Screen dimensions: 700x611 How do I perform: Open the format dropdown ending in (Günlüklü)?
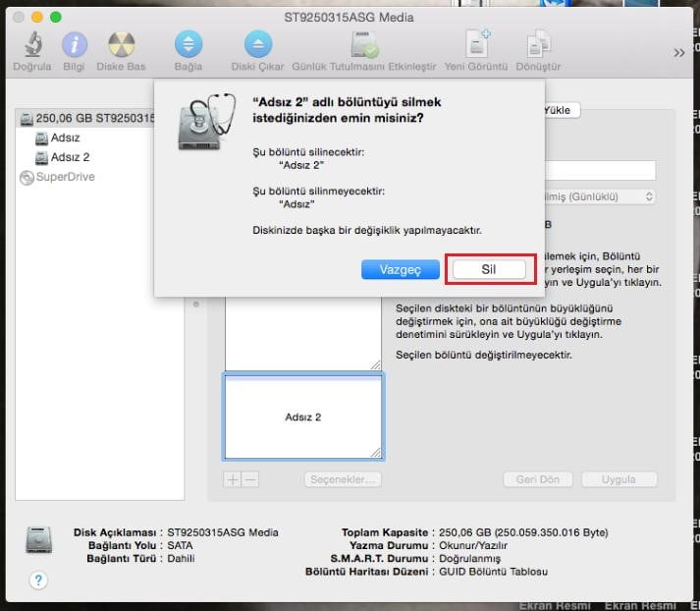click(600, 196)
